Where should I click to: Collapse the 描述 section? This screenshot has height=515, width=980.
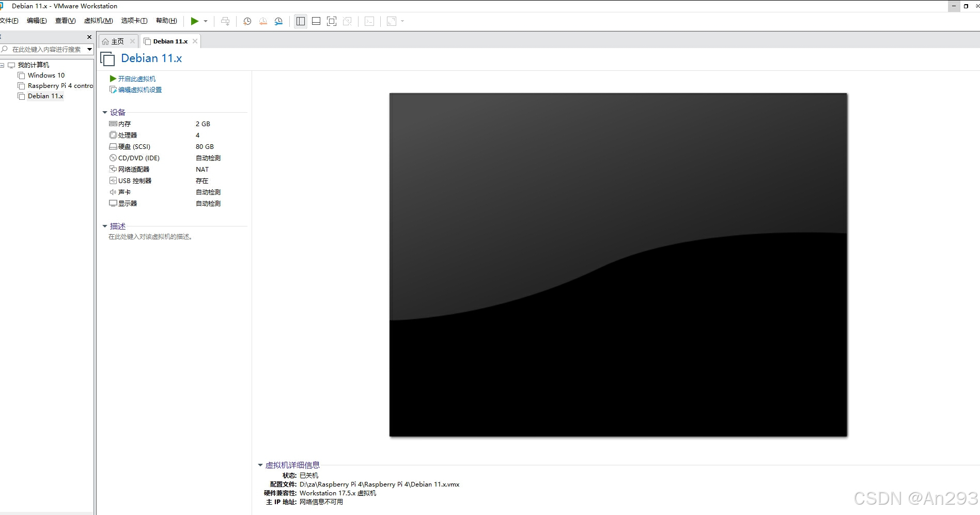[105, 226]
